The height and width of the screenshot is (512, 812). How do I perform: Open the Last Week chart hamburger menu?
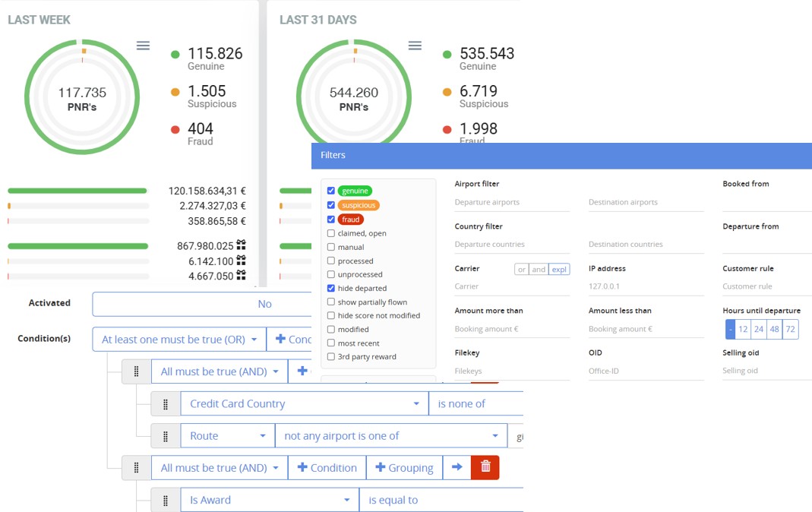tap(143, 46)
